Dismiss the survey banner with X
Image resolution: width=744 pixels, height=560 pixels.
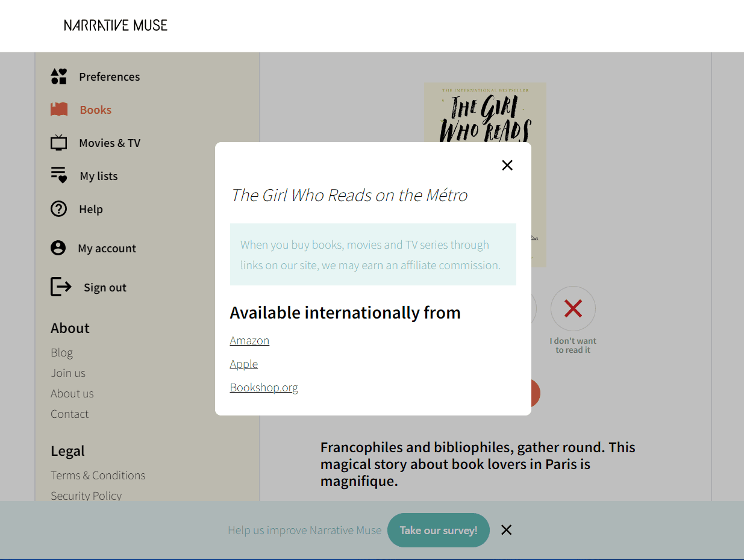[x=507, y=530]
